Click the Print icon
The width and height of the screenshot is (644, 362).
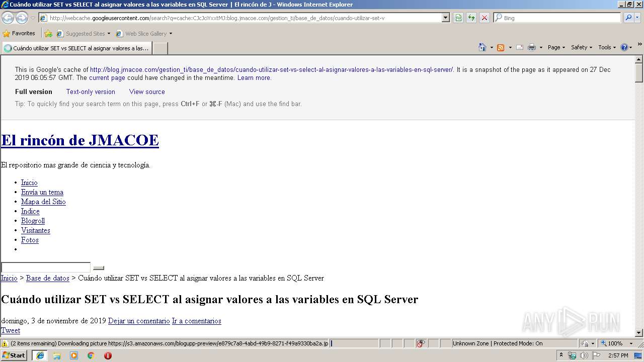(x=532, y=47)
